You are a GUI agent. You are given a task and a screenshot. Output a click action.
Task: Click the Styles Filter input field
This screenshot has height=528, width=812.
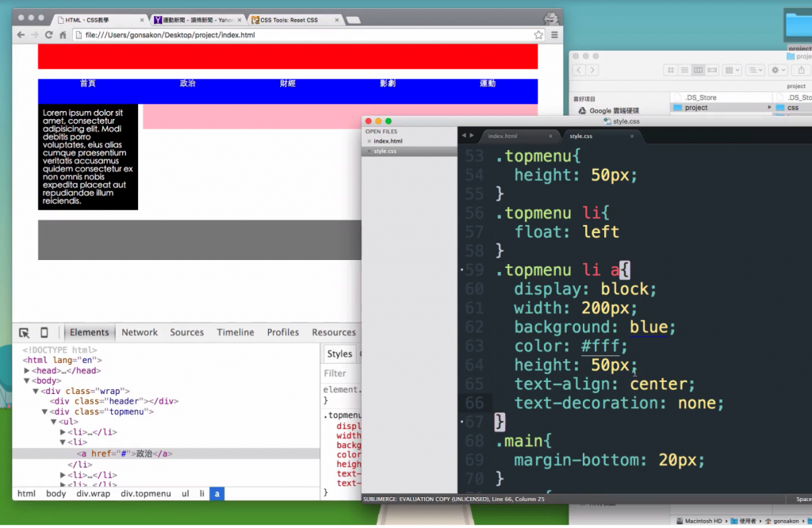[340, 373]
